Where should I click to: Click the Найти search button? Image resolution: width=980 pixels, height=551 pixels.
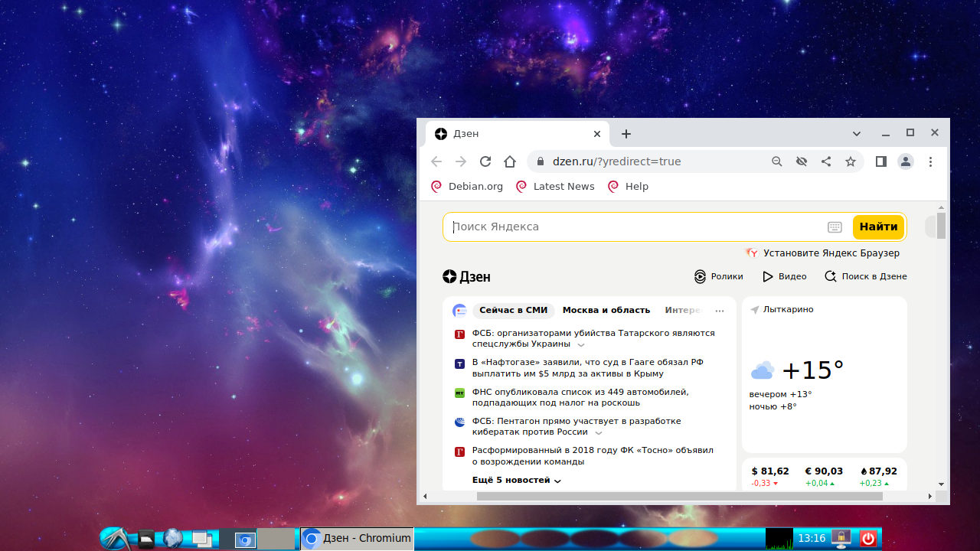(878, 227)
